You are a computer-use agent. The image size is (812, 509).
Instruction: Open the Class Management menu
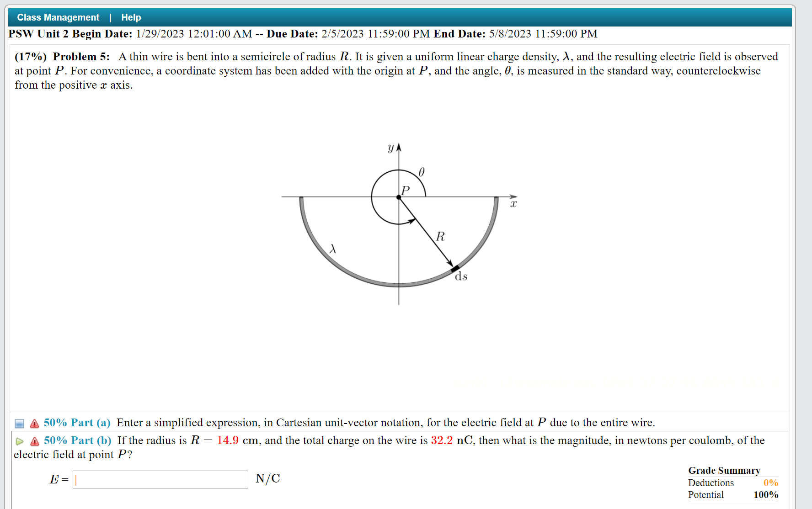(x=58, y=17)
